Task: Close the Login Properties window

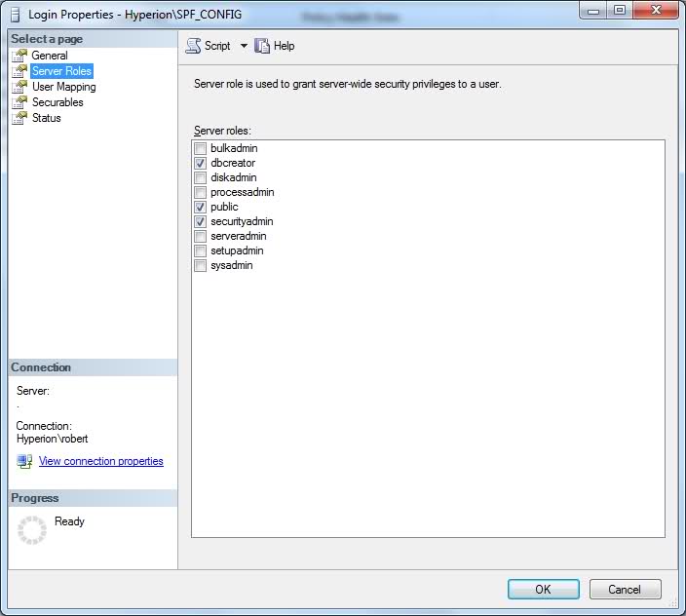Action: coord(656,11)
